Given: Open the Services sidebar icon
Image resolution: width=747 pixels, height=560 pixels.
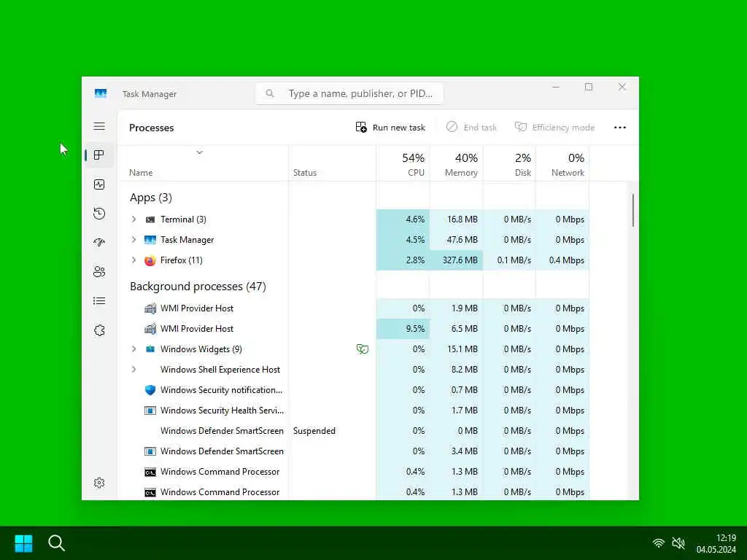Looking at the screenshot, I should pos(99,330).
